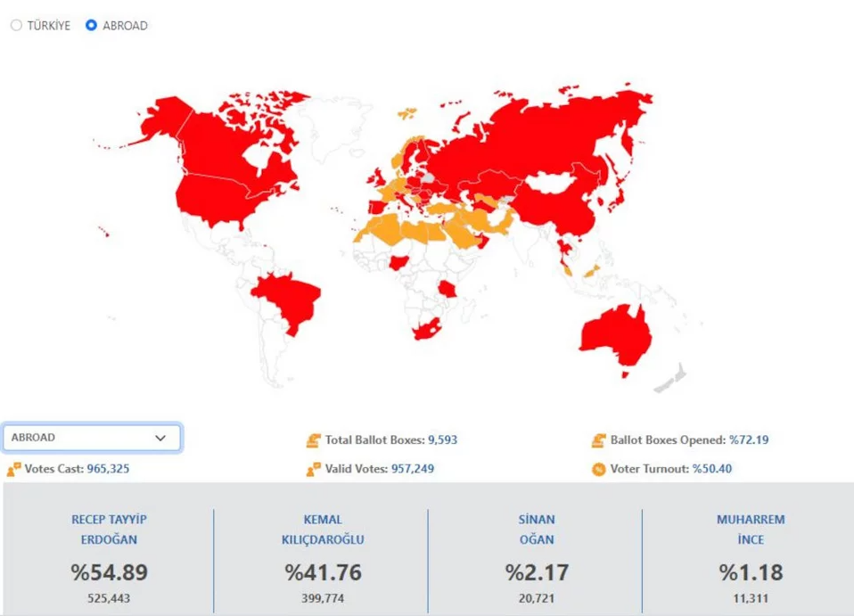Click the Voter Turnout %50.40 value

tap(711, 469)
